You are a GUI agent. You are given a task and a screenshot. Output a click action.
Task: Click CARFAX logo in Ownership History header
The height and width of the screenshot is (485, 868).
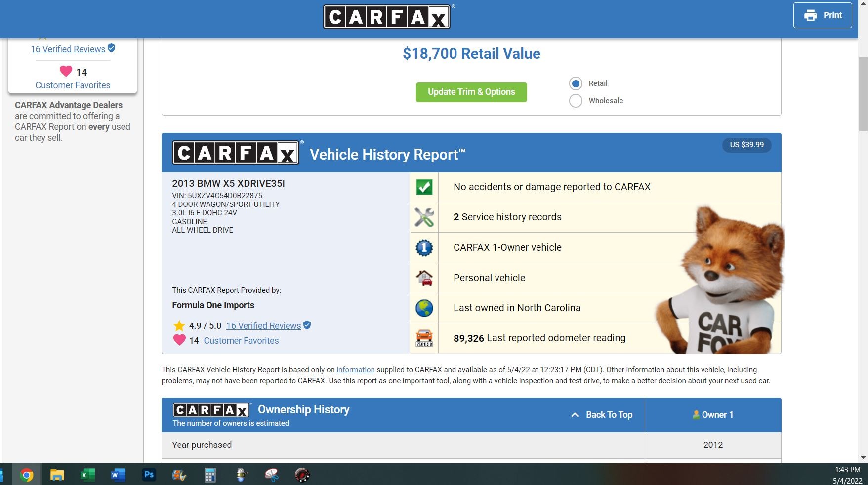coord(211,410)
